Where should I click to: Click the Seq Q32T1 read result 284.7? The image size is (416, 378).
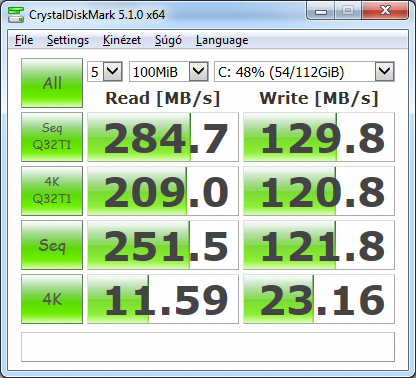click(x=163, y=137)
